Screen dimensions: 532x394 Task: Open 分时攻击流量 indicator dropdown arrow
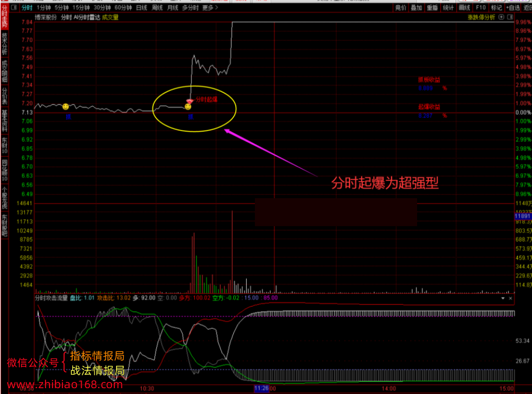pyautogui.click(x=503, y=298)
